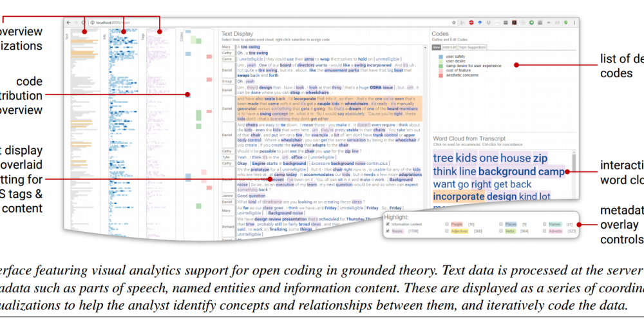
Task: Disable the Information content highlight checkbox
Action: [x=388, y=224]
